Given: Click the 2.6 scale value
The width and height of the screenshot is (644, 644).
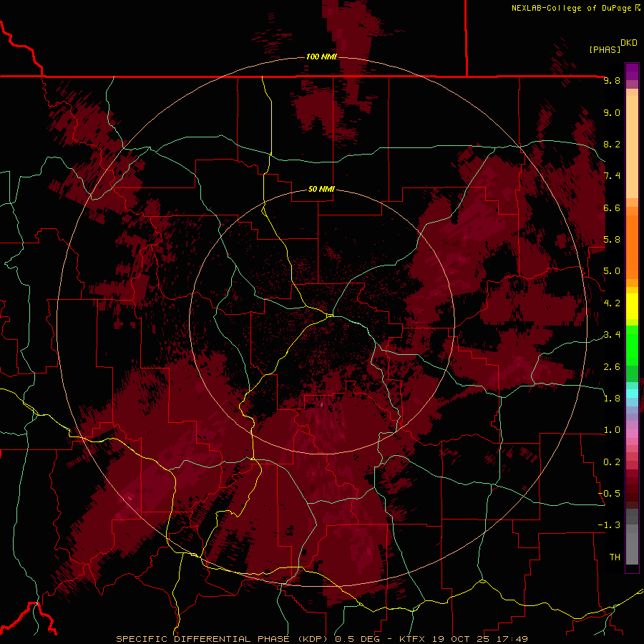Looking at the screenshot, I should [612, 367].
